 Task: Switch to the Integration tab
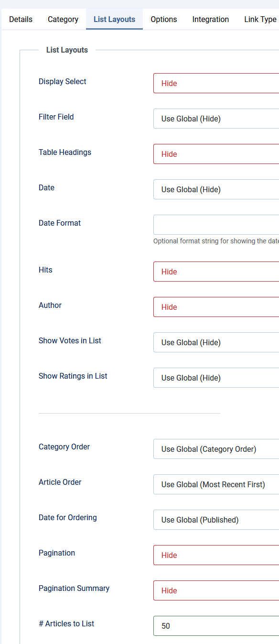pos(210,19)
